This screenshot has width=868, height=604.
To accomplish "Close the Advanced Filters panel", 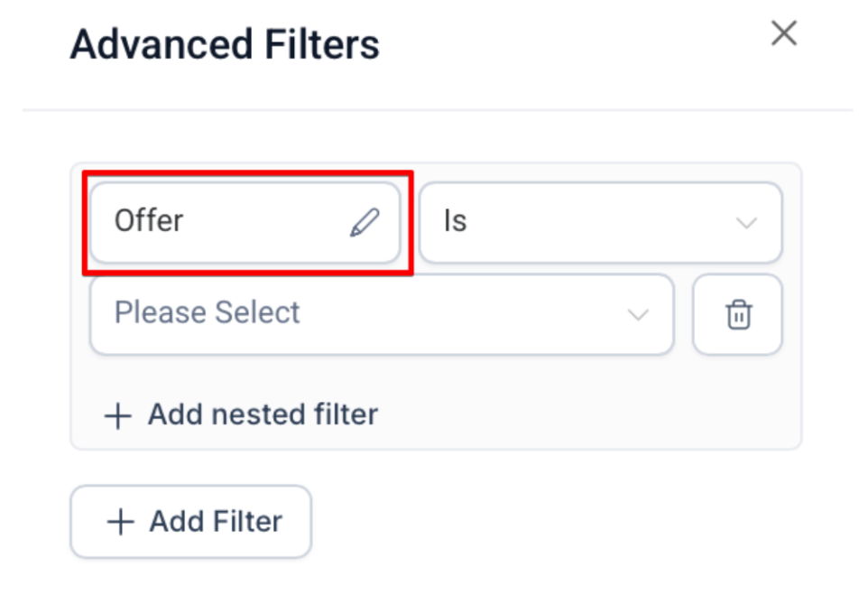I will (783, 34).
